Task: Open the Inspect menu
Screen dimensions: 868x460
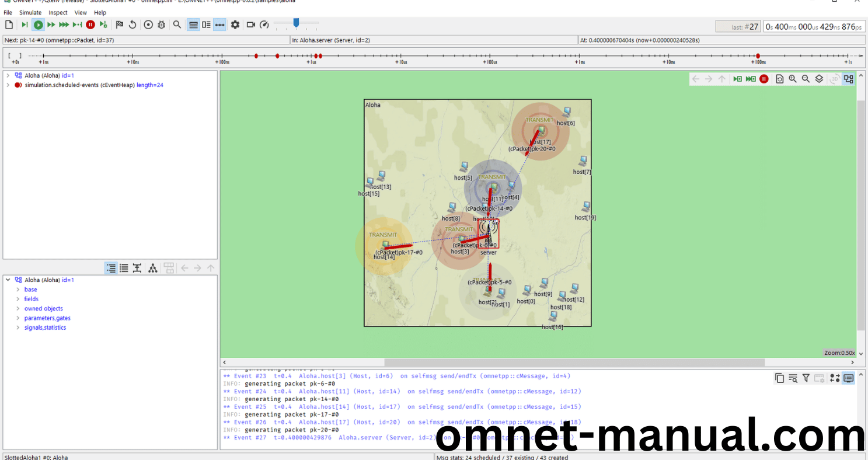Action: (x=57, y=12)
